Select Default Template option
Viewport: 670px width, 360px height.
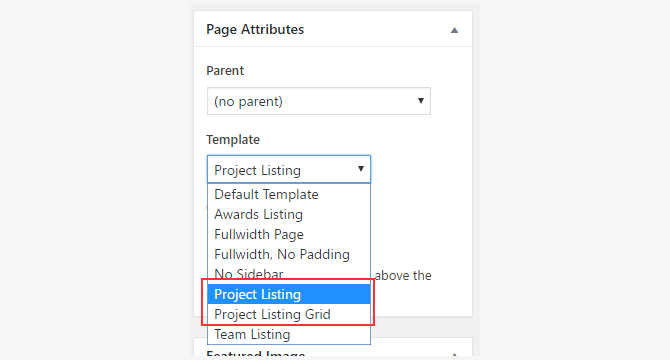[289, 194]
